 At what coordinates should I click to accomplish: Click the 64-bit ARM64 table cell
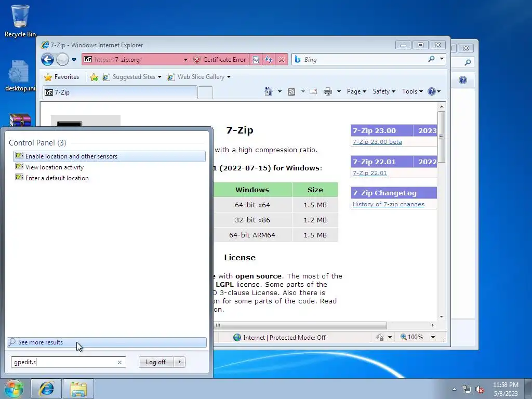point(252,235)
